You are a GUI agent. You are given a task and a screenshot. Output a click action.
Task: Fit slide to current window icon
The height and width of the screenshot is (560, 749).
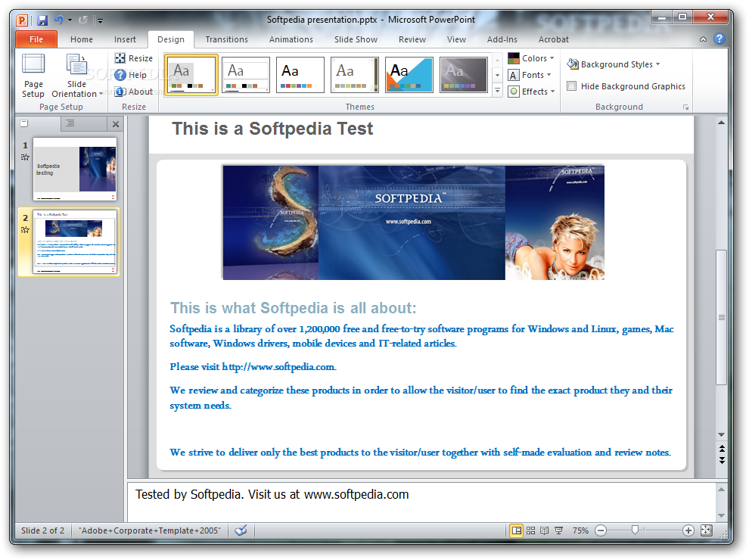click(x=706, y=530)
